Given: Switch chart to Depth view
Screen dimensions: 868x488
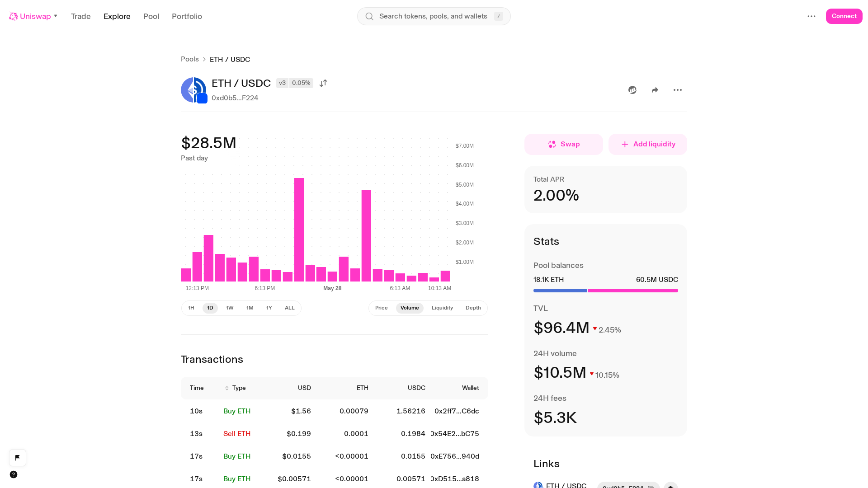Looking at the screenshot, I should pos(473,308).
